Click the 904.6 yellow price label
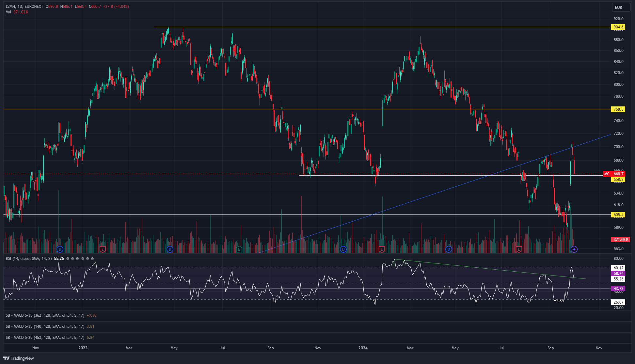Image resolution: width=635 pixels, height=364 pixels. coord(618,27)
